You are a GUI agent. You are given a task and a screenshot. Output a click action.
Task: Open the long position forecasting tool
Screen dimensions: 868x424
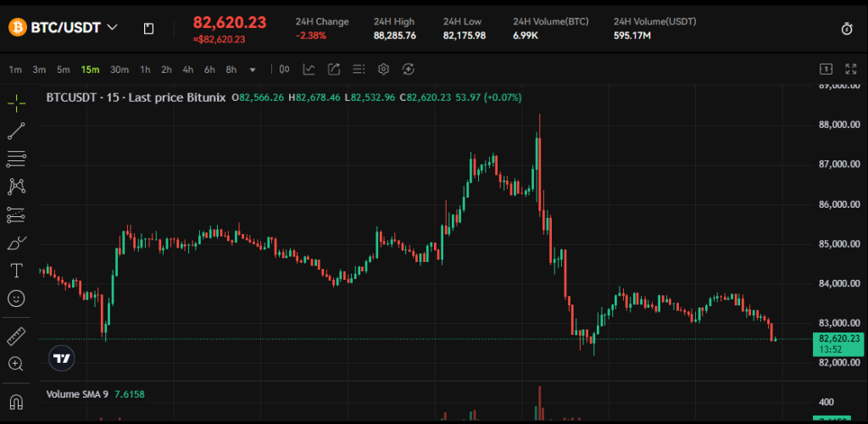[x=17, y=215]
